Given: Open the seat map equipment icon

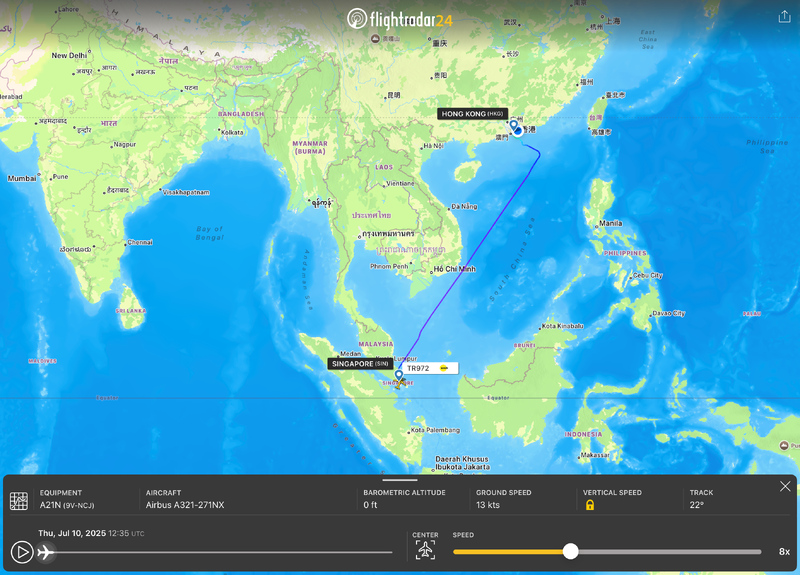Looking at the screenshot, I should coord(19,501).
